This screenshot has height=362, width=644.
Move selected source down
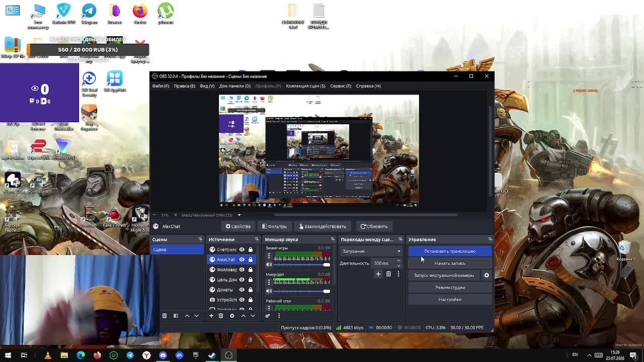click(x=253, y=316)
